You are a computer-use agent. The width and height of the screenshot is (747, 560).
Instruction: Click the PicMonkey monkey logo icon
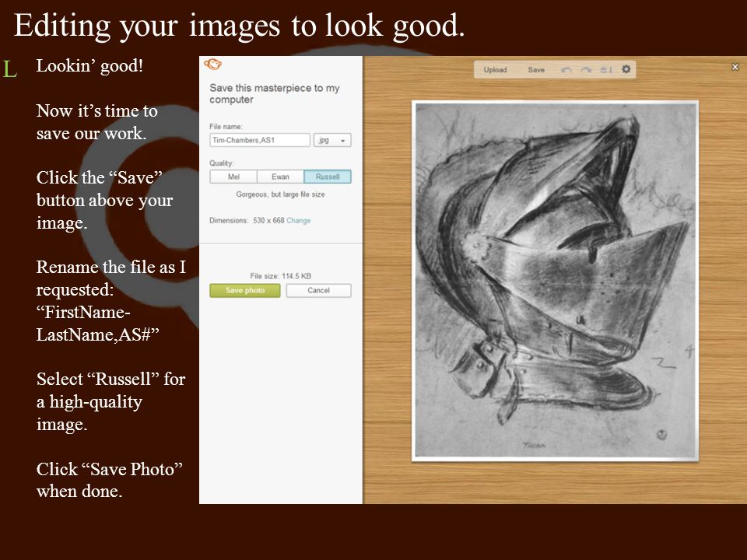coord(213,64)
